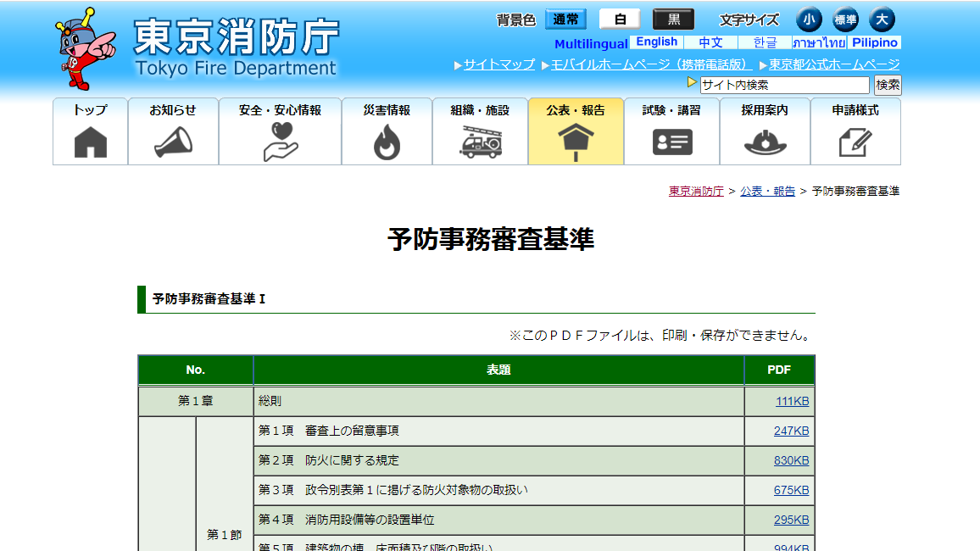Set text size to 標準
This screenshot has width=980, height=551.
845,19
